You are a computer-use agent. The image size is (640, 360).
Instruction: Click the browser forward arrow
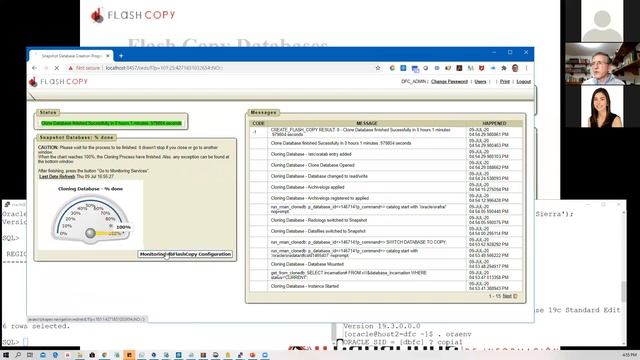click(x=45, y=68)
